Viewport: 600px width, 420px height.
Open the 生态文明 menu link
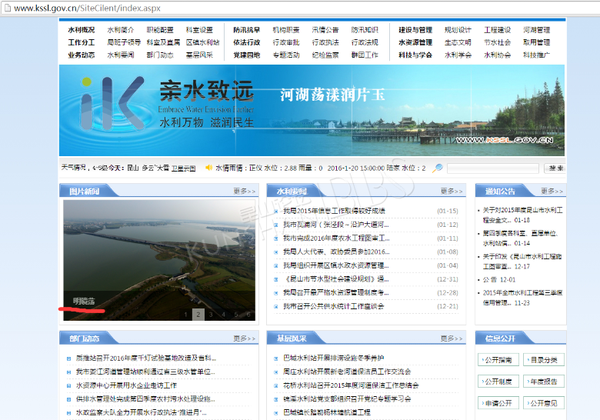(458, 42)
